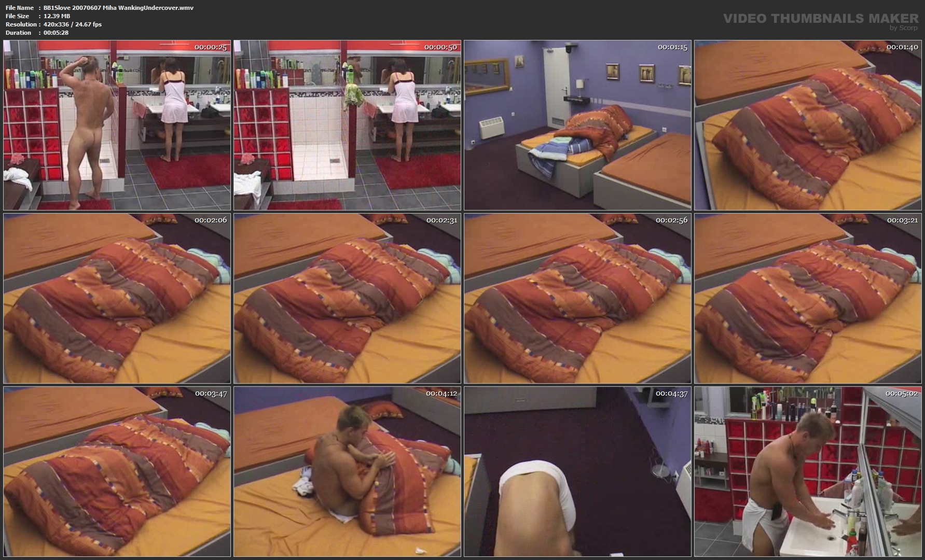Select the duration value 00:05:28
The image size is (925, 560).
56,33
